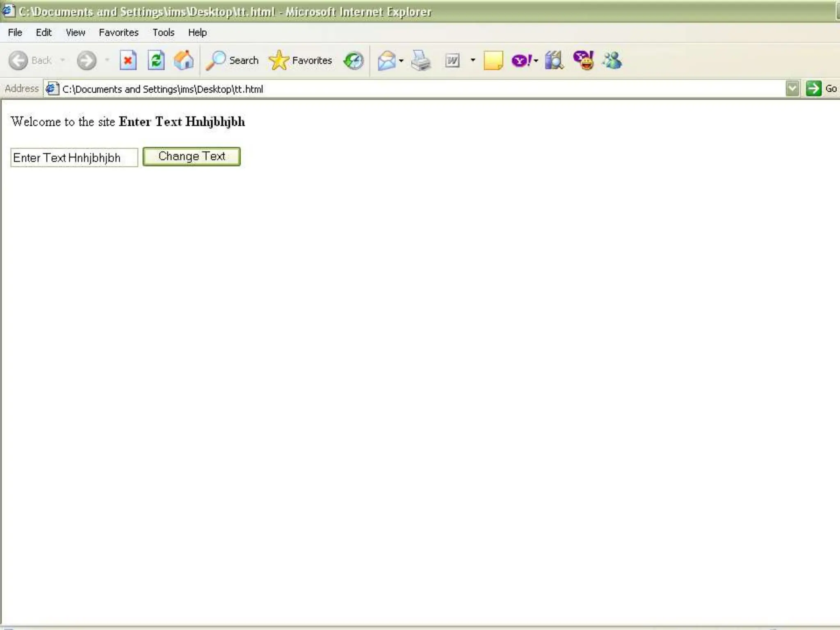Click the Stop loading icon

tap(128, 61)
